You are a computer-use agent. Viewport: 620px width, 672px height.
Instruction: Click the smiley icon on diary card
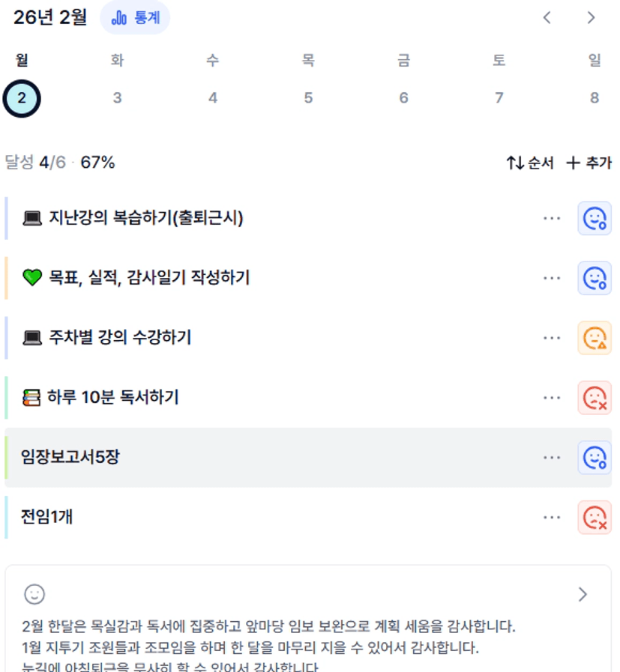(x=34, y=595)
